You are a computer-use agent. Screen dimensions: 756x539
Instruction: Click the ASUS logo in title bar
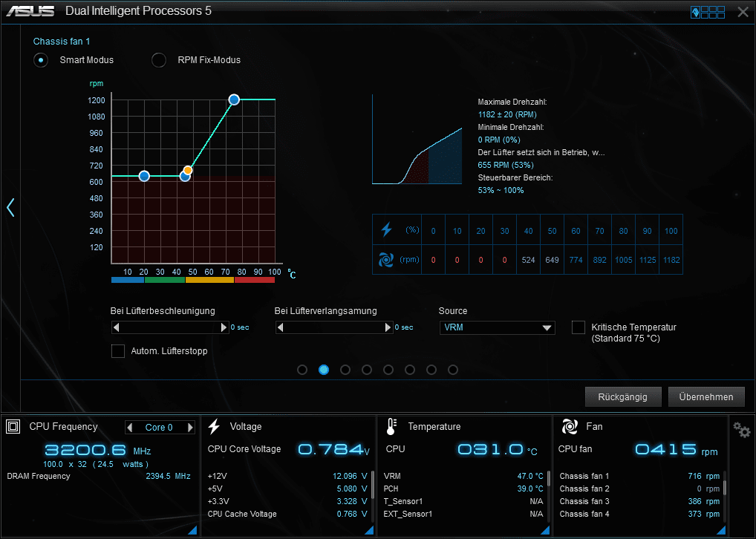click(x=30, y=11)
